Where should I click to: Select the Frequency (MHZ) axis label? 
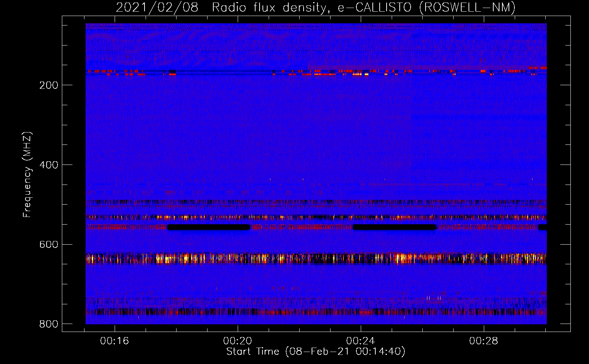pos(28,174)
